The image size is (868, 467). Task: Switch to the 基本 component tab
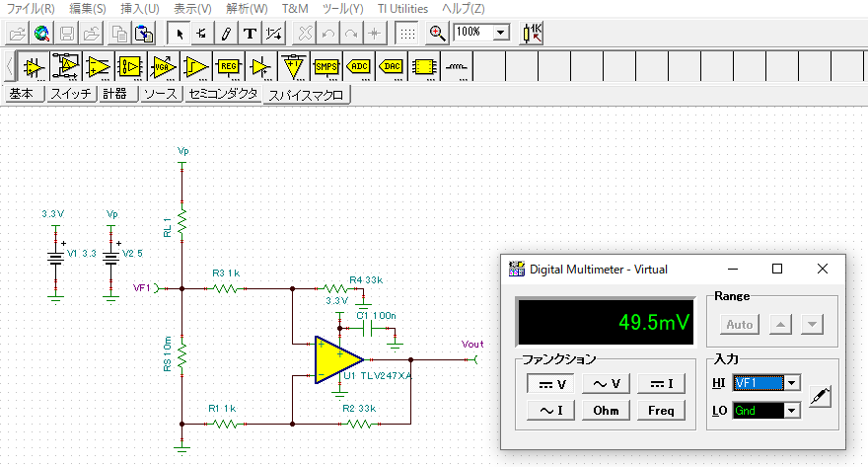tap(25, 94)
